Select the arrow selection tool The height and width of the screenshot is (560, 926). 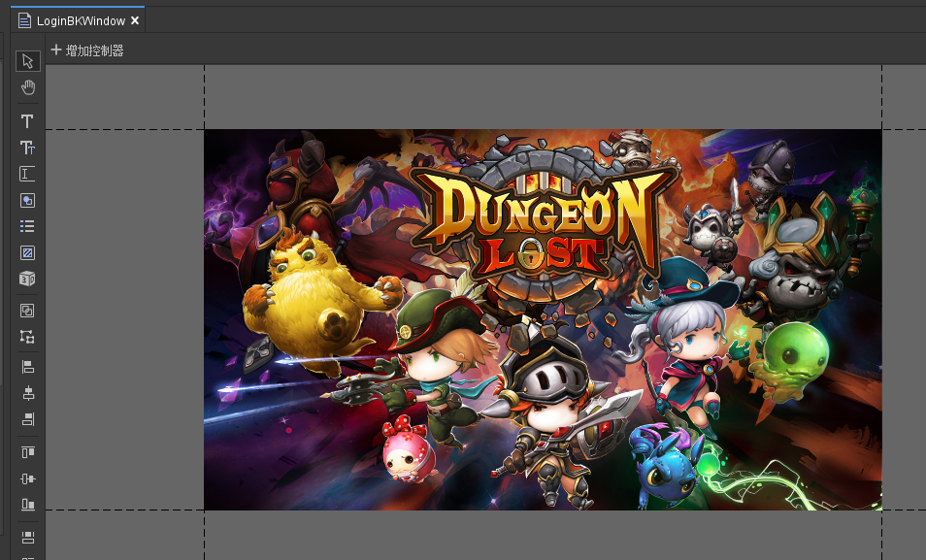tap(28, 61)
